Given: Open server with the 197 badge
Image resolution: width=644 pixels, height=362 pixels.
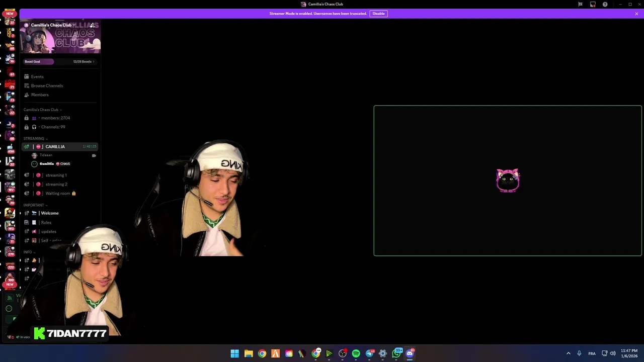Looking at the screenshot, I should tap(10, 188).
